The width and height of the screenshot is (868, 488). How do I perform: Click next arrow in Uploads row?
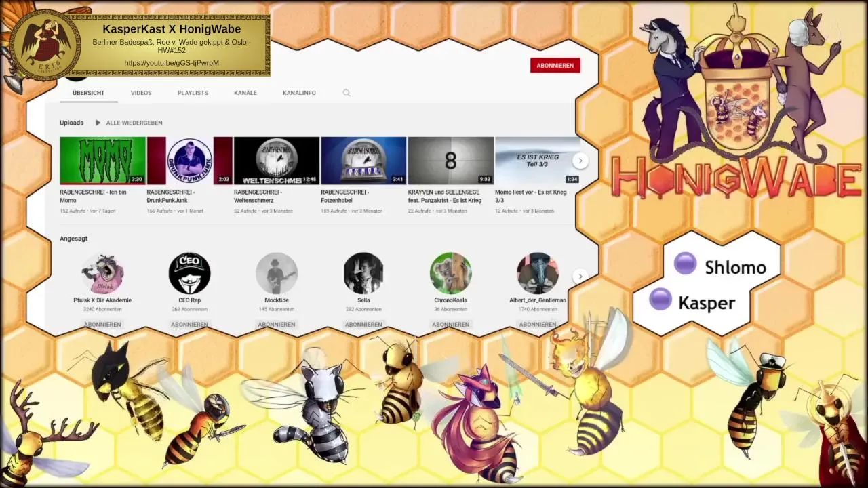click(x=580, y=161)
